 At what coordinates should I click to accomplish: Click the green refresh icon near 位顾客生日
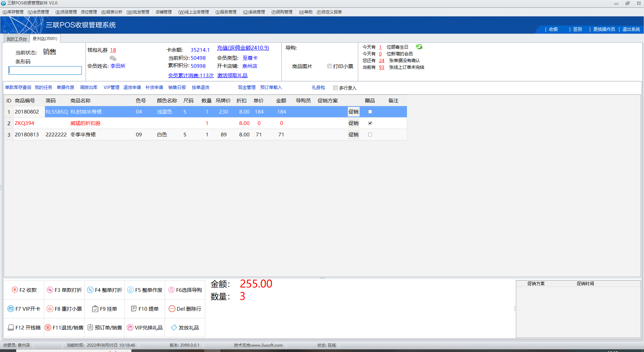(x=419, y=47)
